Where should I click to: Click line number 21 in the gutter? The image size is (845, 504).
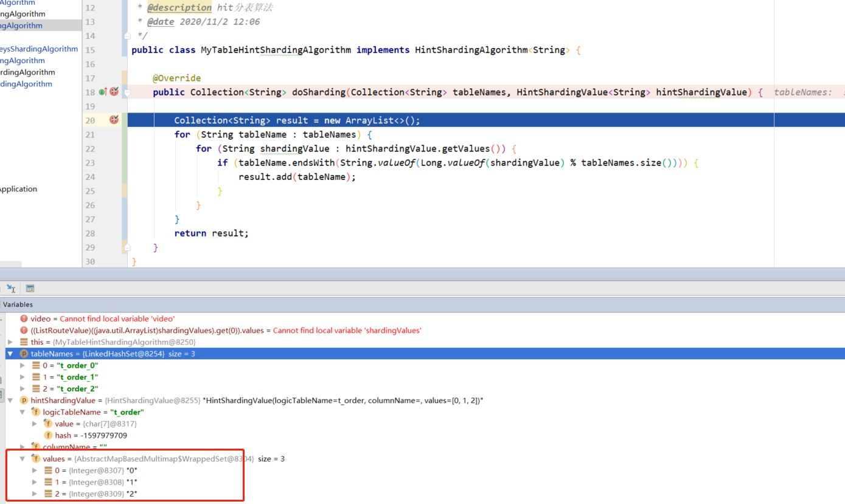[90, 134]
